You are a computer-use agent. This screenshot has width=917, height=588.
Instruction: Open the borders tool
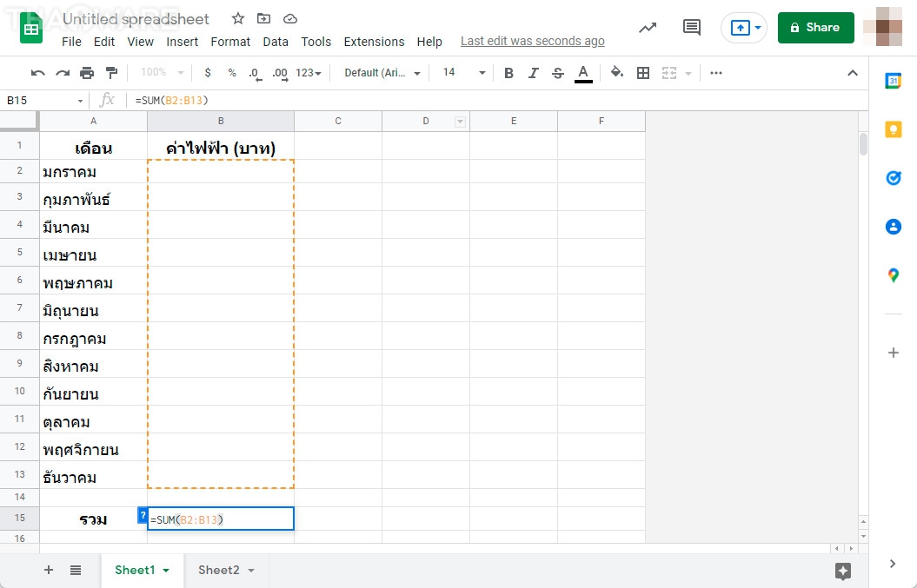click(x=642, y=73)
